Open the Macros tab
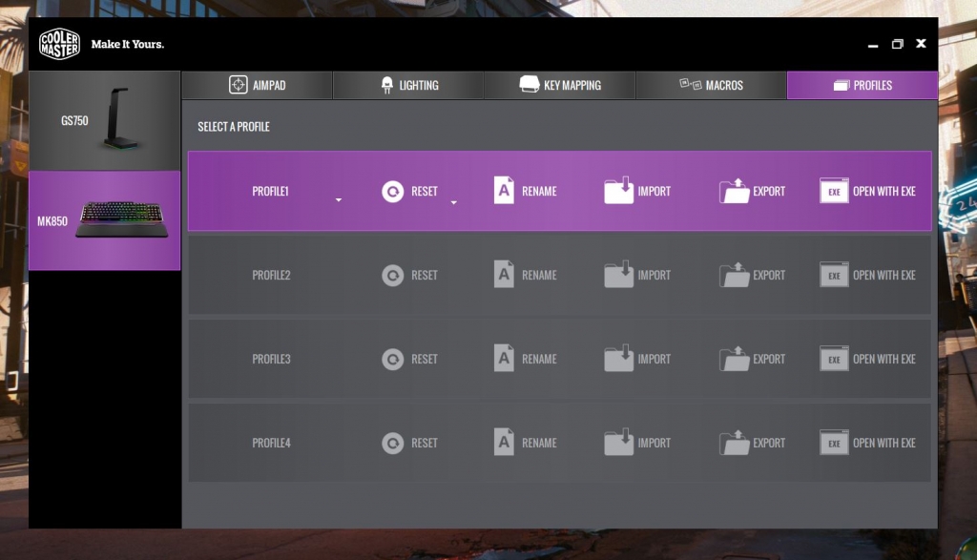 point(711,85)
